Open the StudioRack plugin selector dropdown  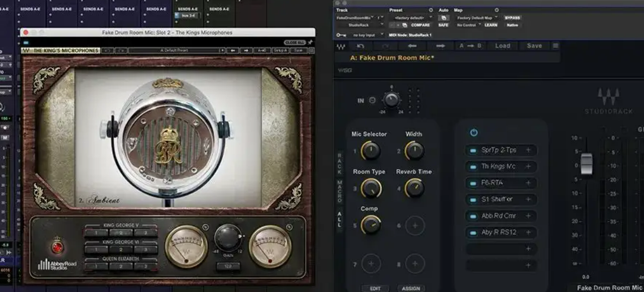360,25
